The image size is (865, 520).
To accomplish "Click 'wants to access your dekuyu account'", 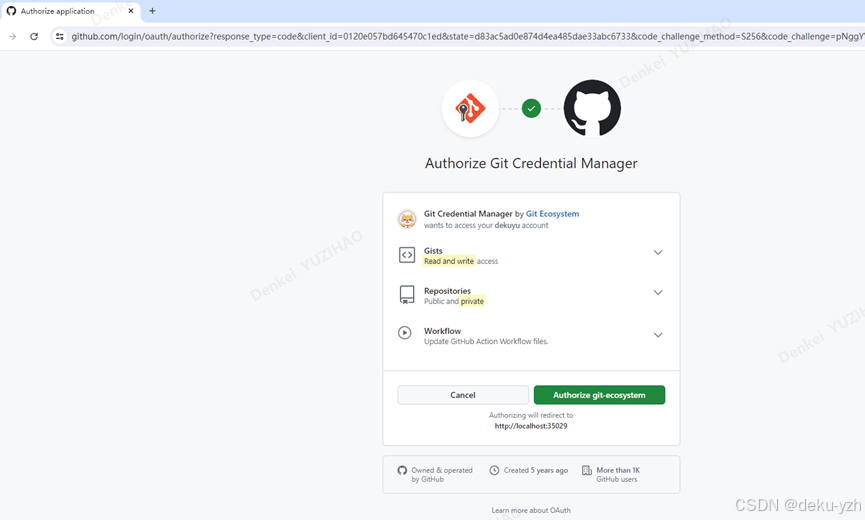I will click(x=486, y=226).
